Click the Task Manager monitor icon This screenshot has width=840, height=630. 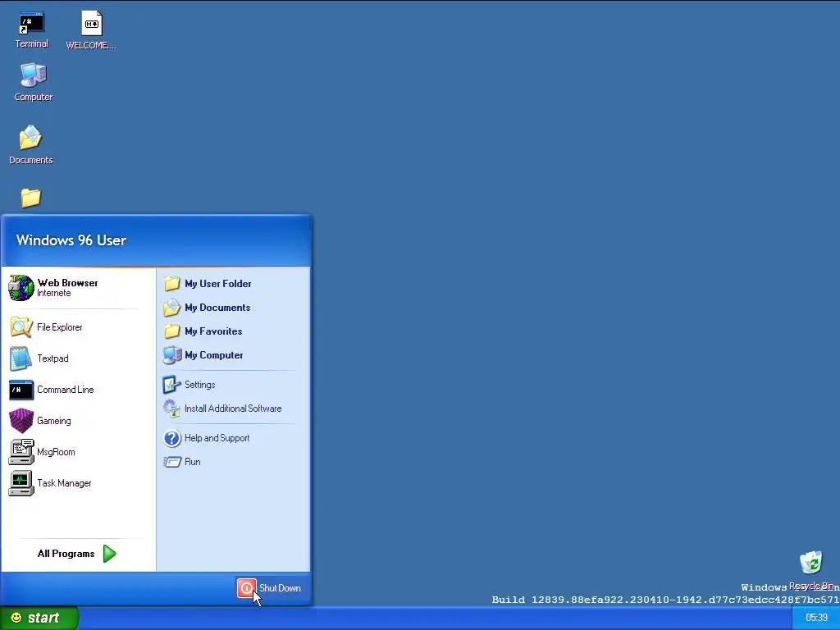[21, 483]
